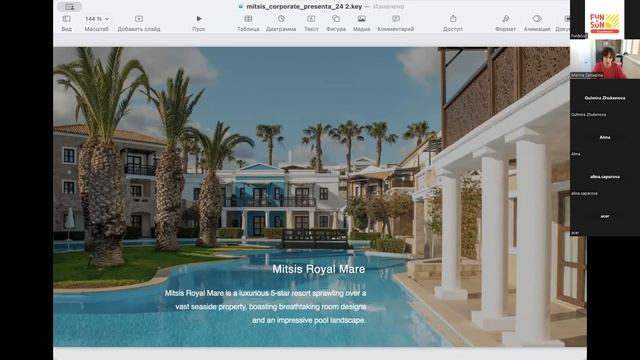The width and height of the screenshot is (640, 360).
Task: Open the 144% Масштаб zoom dropdown
Action: coord(97,19)
